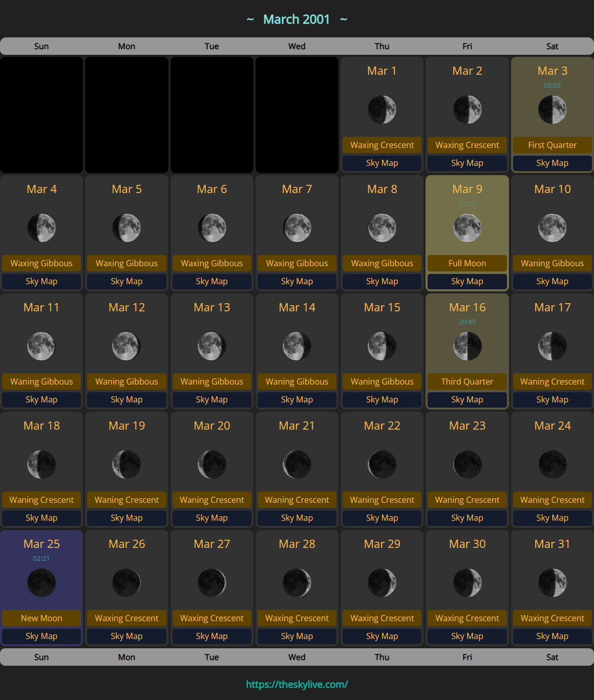The height and width of the screenshot is (700, 594).
Task: Click the Mar 1 crescent moon image
Action: tap(382, 110)
